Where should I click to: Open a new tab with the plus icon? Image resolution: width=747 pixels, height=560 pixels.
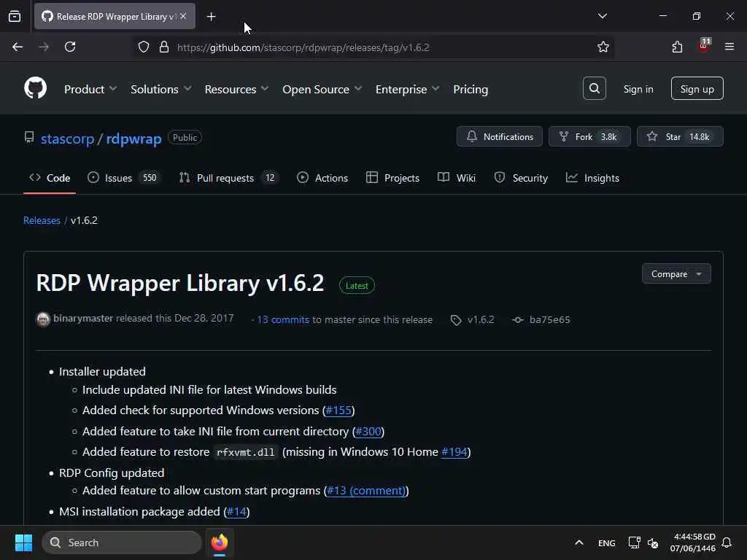pyautogui.click(x=211, y=17)
